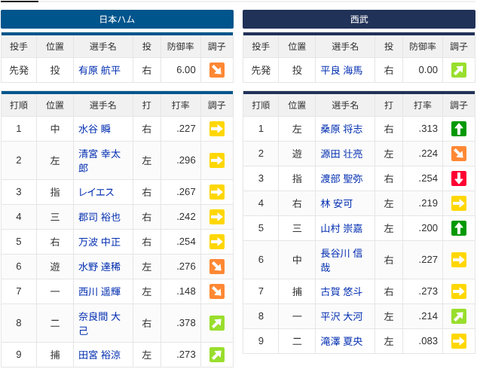
Task: Click 桑原 将志's dark green up arrow
Action: click(x=459, y=129)
